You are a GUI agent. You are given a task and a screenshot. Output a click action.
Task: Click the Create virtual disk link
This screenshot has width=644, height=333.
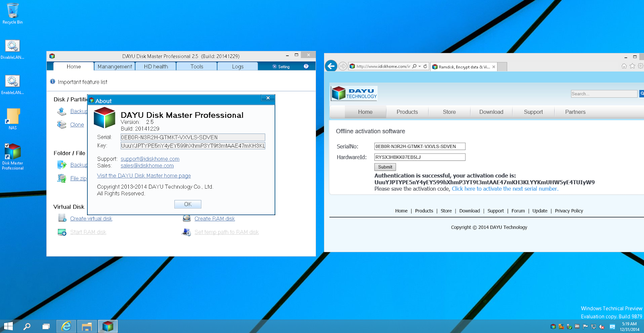tap(91, 219)
